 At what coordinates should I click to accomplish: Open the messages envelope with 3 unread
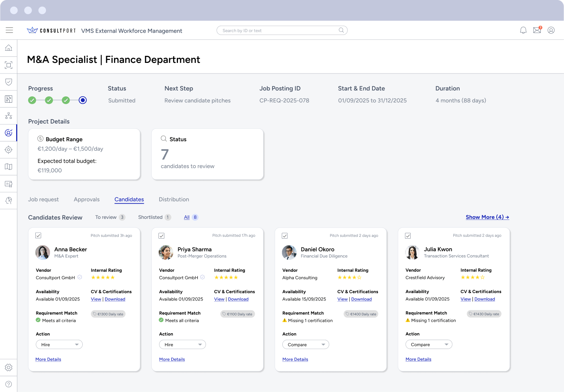point(537,30)
